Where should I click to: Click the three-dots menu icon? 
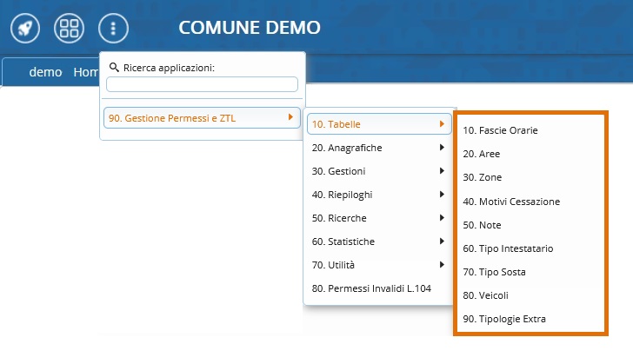coord(114,27)
